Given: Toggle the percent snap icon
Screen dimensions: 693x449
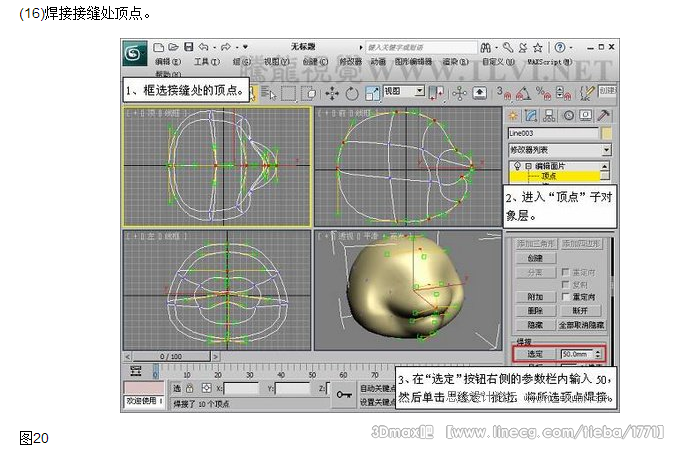Looking at the screenshot, I should 543,93.
